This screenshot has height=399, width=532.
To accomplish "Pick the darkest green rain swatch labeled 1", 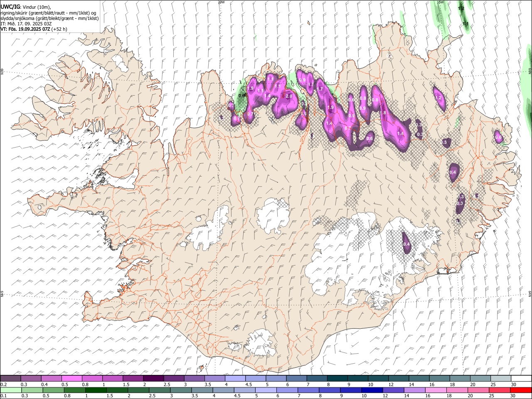I will click(96, 390).
